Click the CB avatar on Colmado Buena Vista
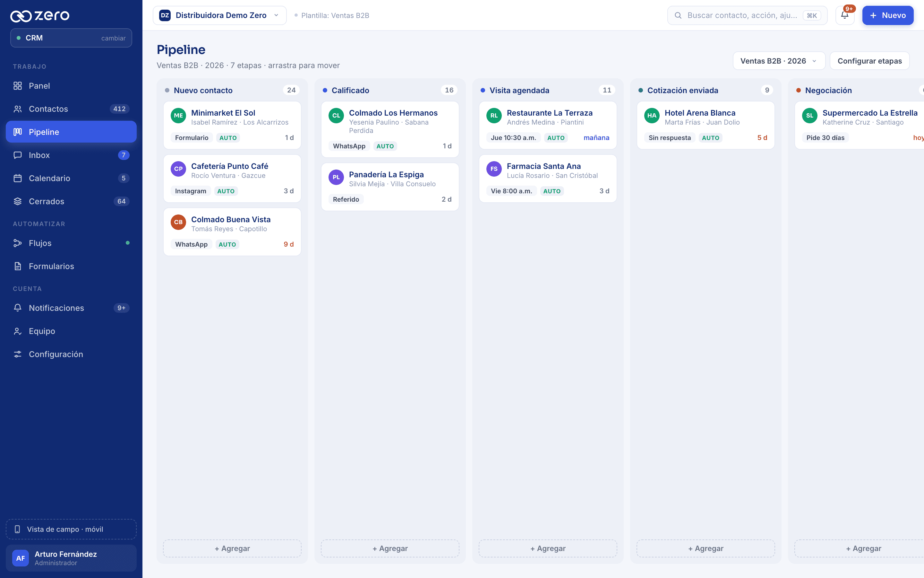924x578 pixels. [178, 222]
